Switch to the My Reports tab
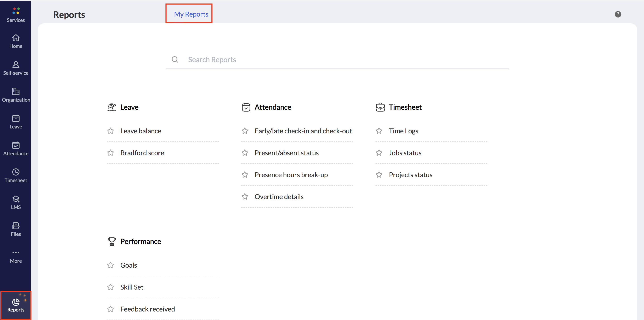The width and height of the screenshot is (644, 320). [191, 14]
